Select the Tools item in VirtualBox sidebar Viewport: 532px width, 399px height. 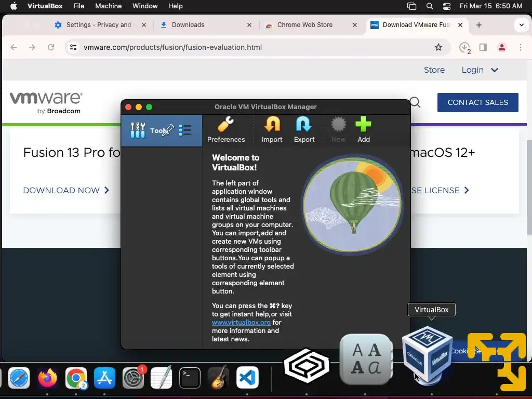coord(162,130)
